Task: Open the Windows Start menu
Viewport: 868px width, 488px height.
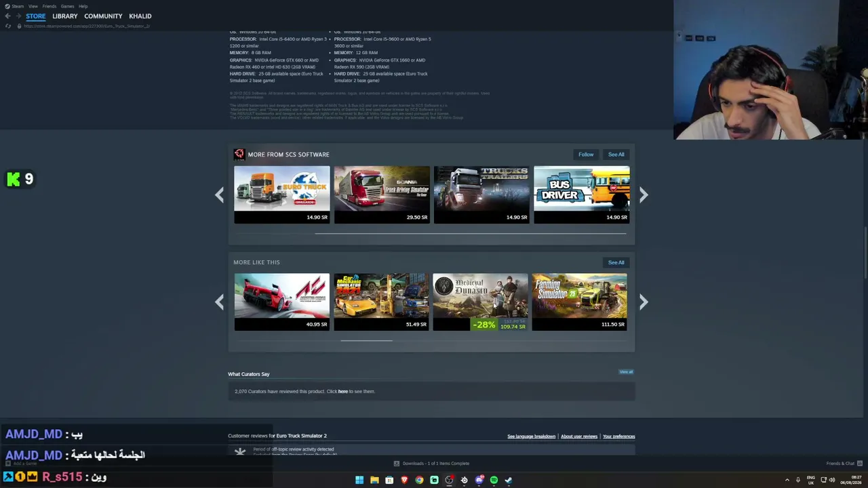Action: (x=359, y=480)
